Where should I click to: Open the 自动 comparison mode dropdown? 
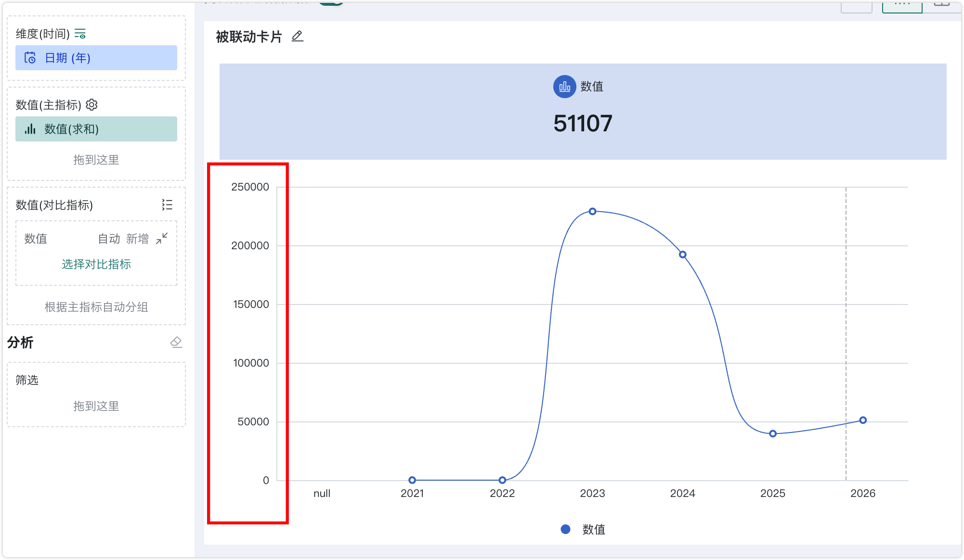click(x=109, y=239)
